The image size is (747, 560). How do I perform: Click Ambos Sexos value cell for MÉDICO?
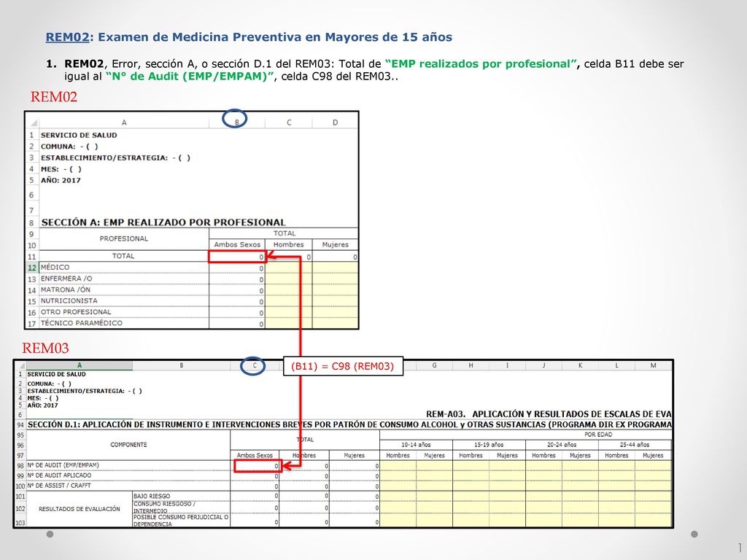[237, 268]
